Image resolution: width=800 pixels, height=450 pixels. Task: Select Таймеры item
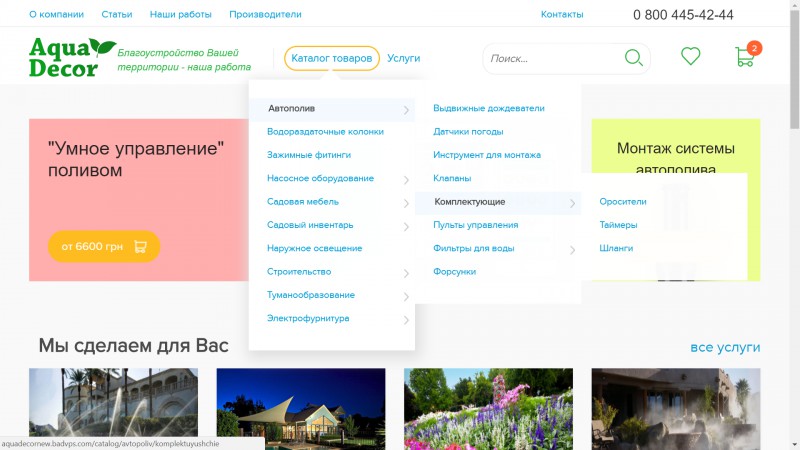[x=618, y=224]
